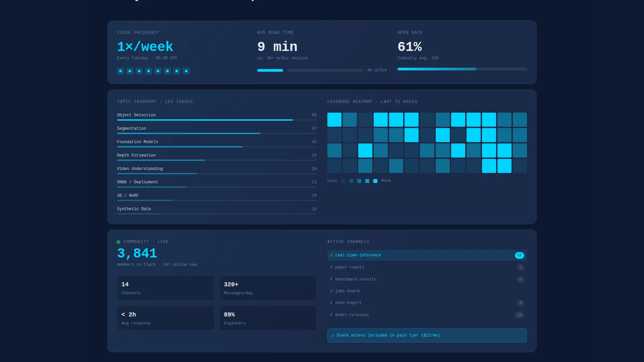
Task: Click the 3,841 member count
Action: 137,253
